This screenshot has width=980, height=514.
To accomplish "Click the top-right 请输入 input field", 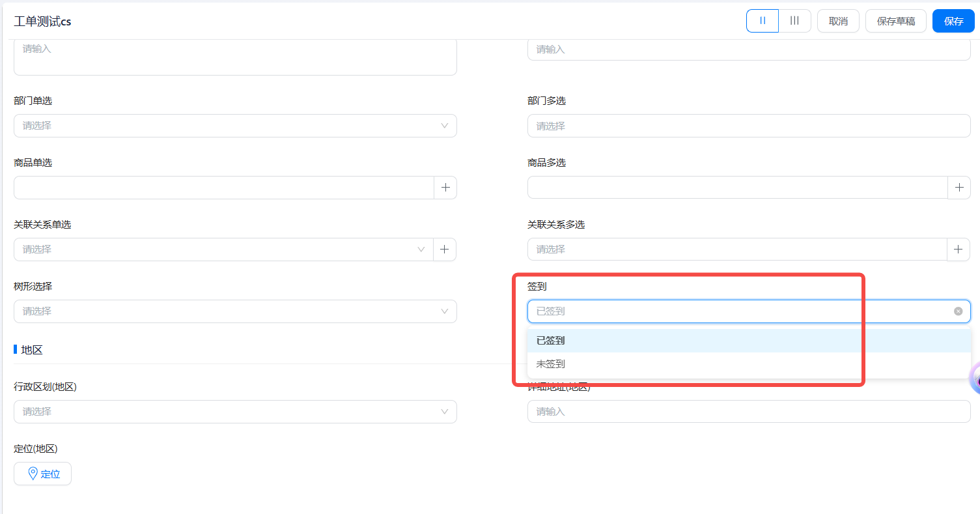I will [x=749, y=50].
